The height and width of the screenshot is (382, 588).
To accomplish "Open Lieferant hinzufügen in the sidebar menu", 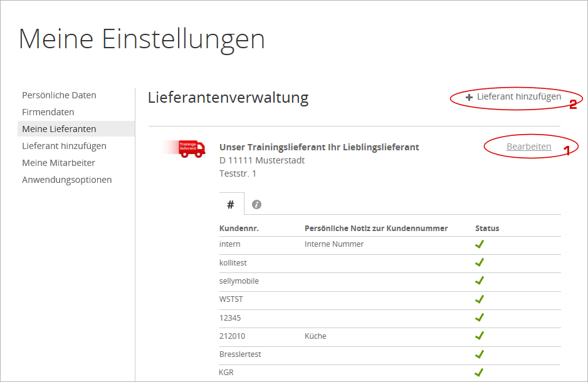I will pos(64,146).
